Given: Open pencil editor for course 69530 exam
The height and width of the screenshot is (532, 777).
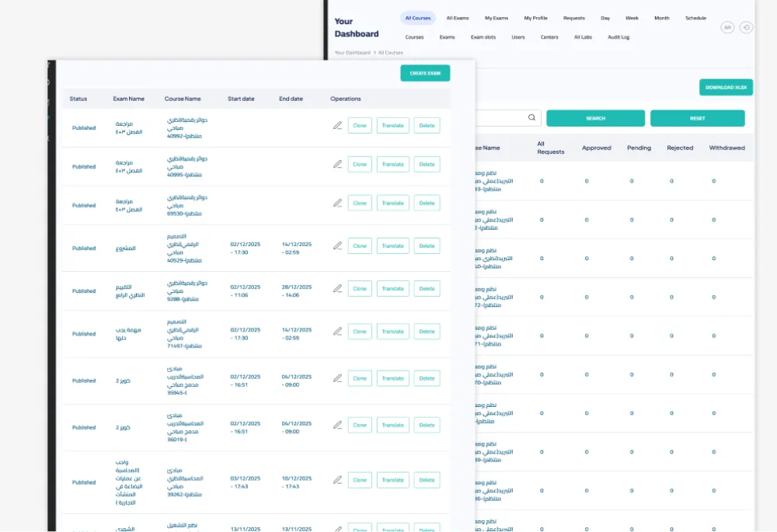Looking at the screenshot, I should [x=337, y=203].
